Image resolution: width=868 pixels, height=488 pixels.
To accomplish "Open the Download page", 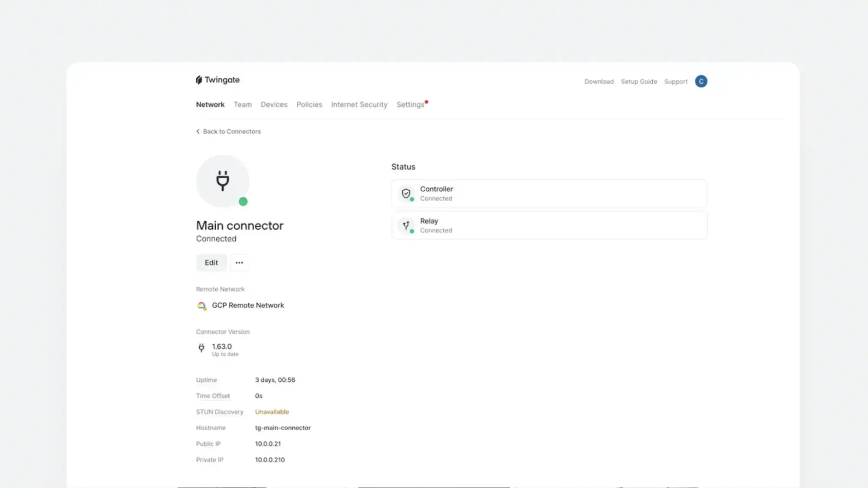I will pos(599,82).
